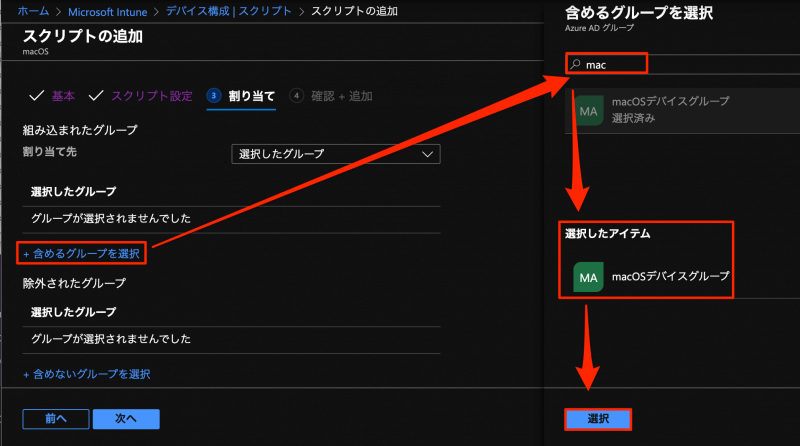Image resolution: width=800 pixels, height=446 pixels.
Task: Click the スクリプトの追加 page title
Action: [83, 36]
